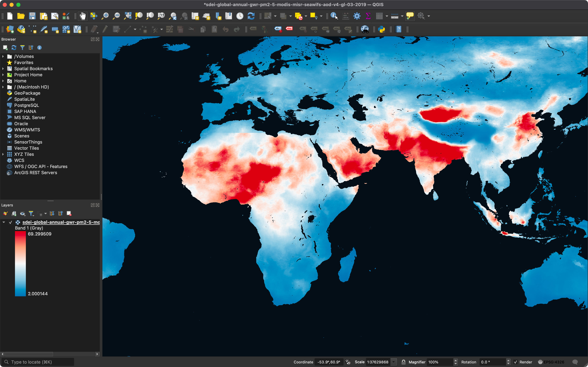This screenshot has height=367, width=588.
Task: Refresh the map canvas
Action: 251,16
